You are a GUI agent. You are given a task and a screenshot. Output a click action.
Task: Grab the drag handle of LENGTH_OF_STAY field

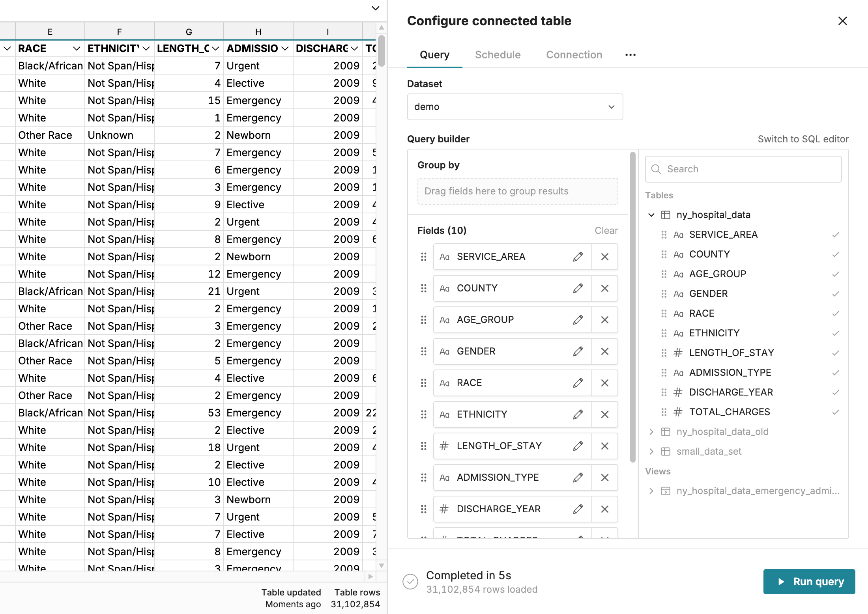(x=424, y=446)
